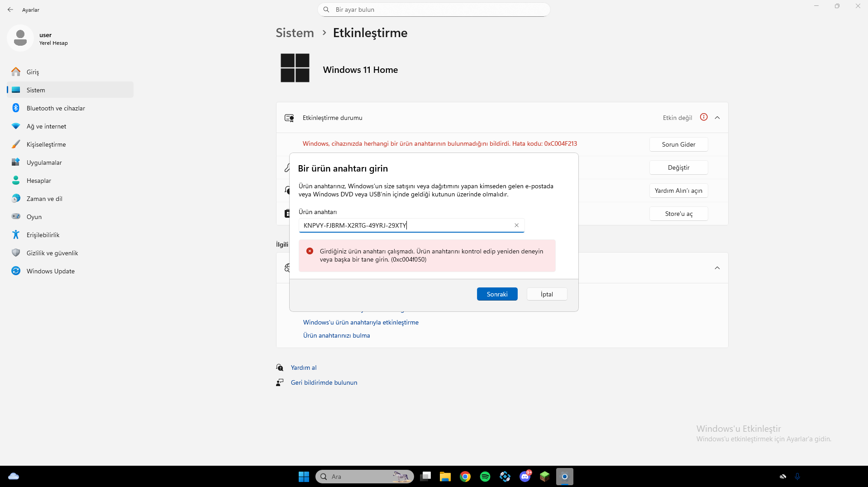Collapse the Etkinleştirme durumu section
The image size is (868, 487).
click(717, 118)
